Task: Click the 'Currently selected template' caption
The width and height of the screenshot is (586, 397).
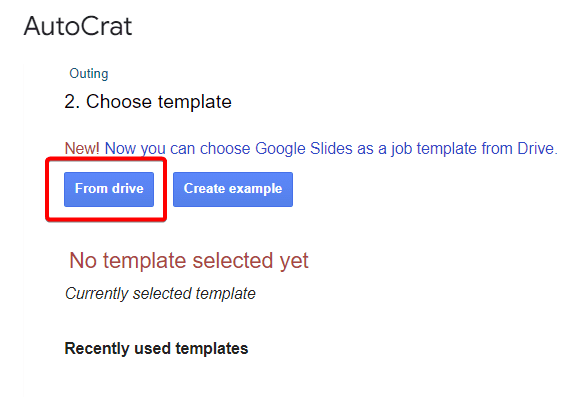Action: click(160, 293)
